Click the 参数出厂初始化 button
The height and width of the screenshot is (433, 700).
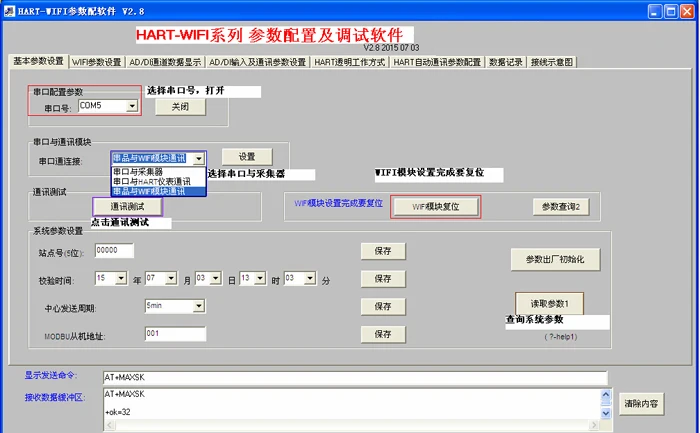coord(555,259)
